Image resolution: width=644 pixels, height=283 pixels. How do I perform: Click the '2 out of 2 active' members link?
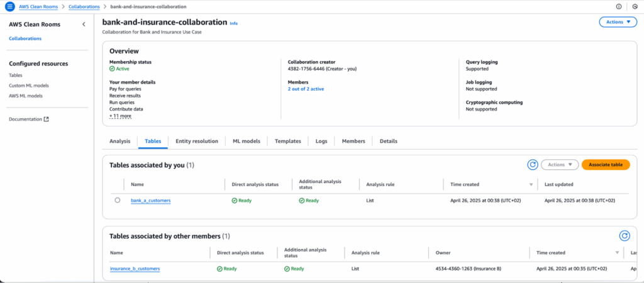[306, 89]
